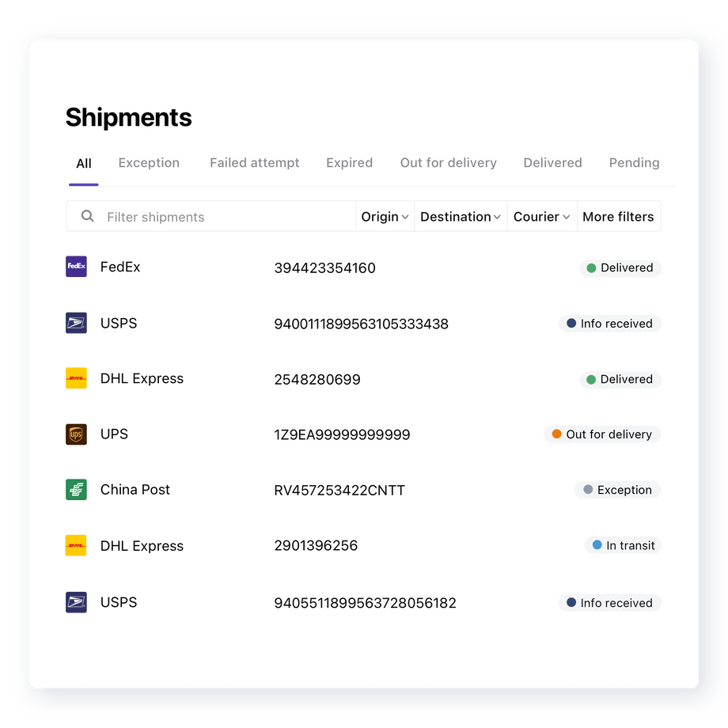The image size is (728, 728).
Task: Show the Delivered tab
Action: pos(552,163)
